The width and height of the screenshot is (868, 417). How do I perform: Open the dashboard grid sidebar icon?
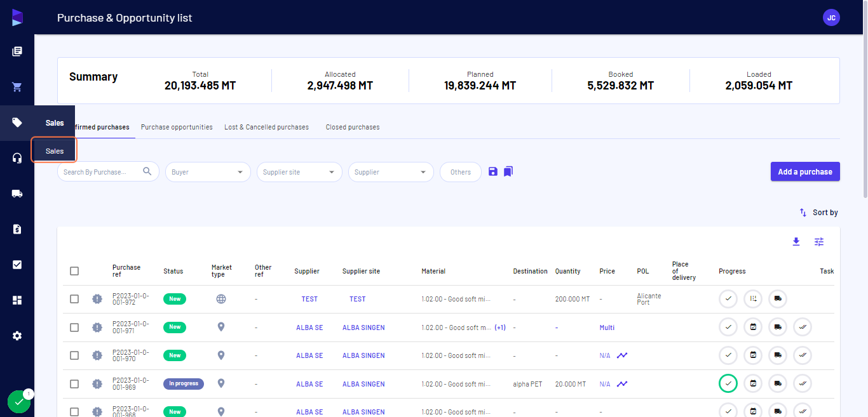[17, 300]
